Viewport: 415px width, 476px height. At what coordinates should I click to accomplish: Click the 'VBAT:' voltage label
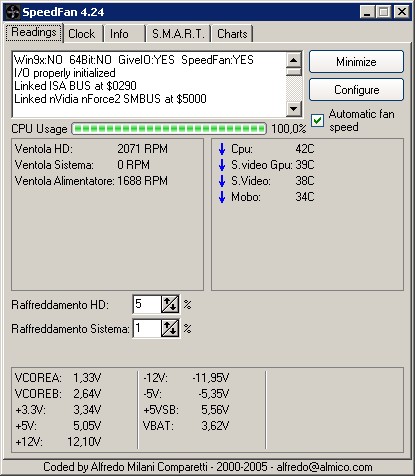[158, 426]
